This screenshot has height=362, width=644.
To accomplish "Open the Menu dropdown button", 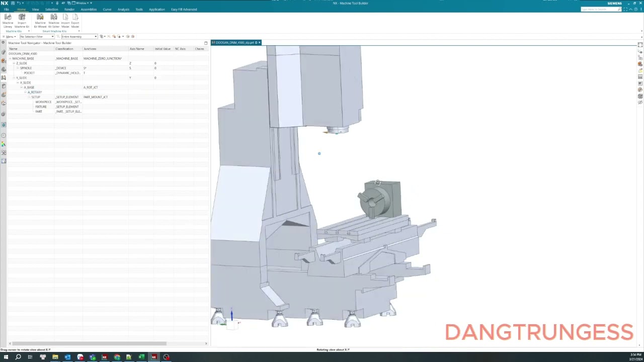I will pos(10,36).
